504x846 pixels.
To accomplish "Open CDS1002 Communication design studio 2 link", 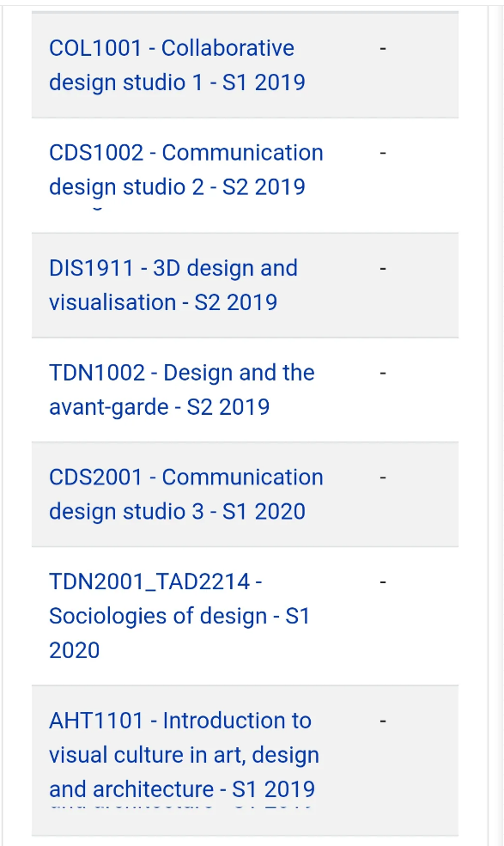I will click(x=186, y=169).
